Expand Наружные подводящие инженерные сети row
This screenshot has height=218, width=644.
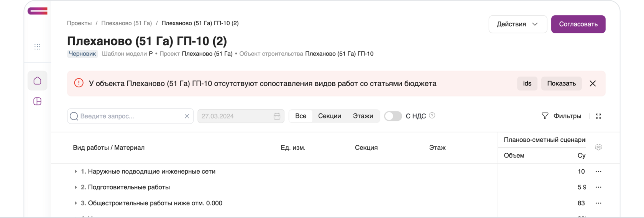tap(76, 172)
